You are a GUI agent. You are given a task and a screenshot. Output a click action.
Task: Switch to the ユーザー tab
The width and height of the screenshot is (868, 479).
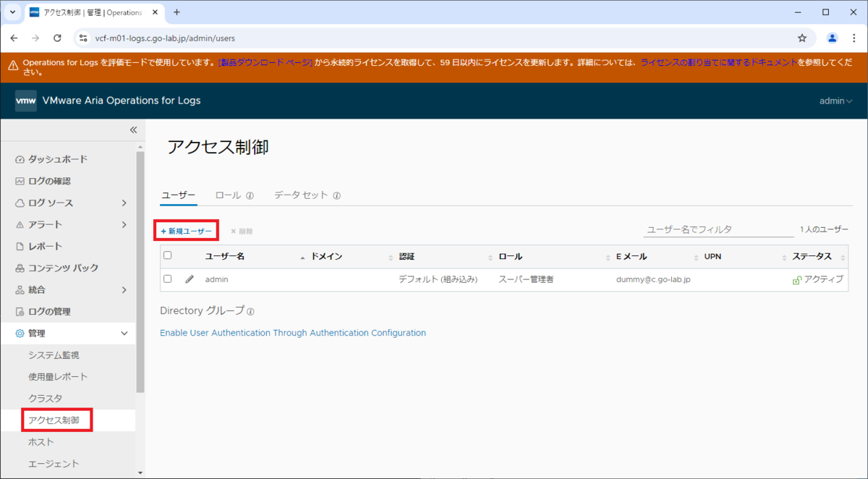[178, 195]
